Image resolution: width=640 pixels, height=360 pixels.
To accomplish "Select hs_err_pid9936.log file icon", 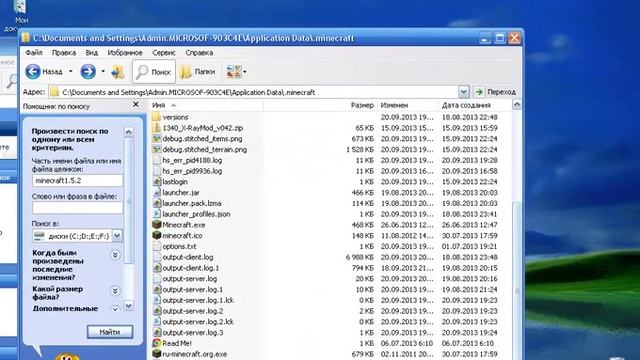I will click(156, 171).
